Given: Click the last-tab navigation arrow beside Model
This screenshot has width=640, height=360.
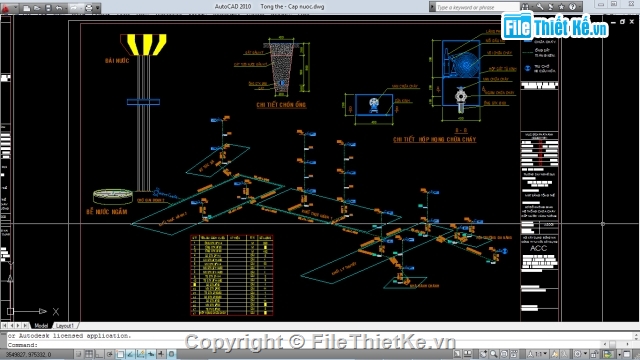Looking at the screenshot, I should click(25, 326).
